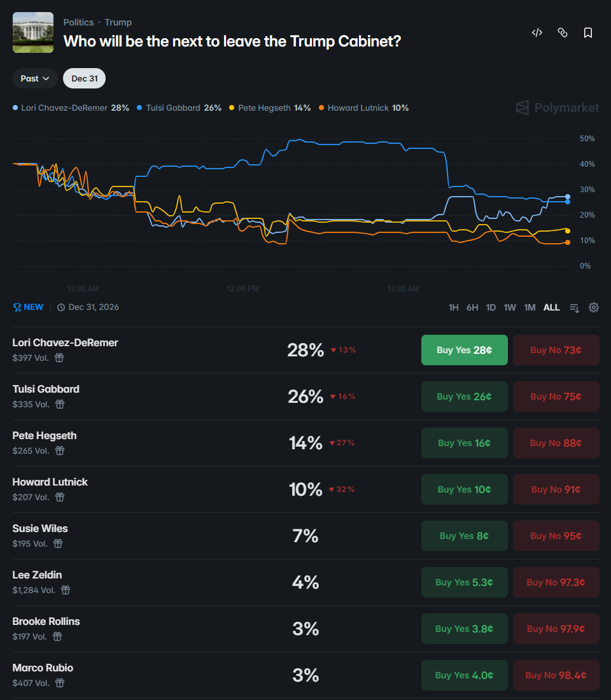This screenshot has width=611, height=700.
Task: Open chart settings gear icon
Action: point(594,307)
